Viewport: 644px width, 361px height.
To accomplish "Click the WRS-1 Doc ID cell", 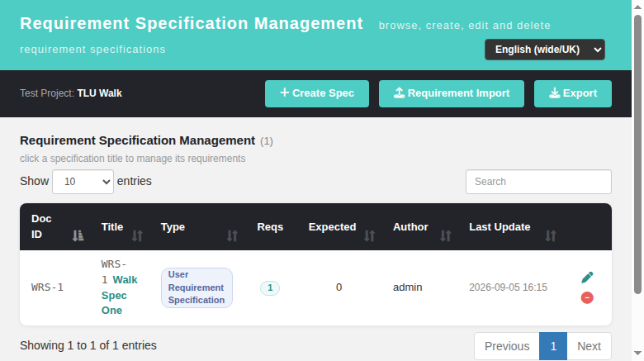I will [47, 287].
